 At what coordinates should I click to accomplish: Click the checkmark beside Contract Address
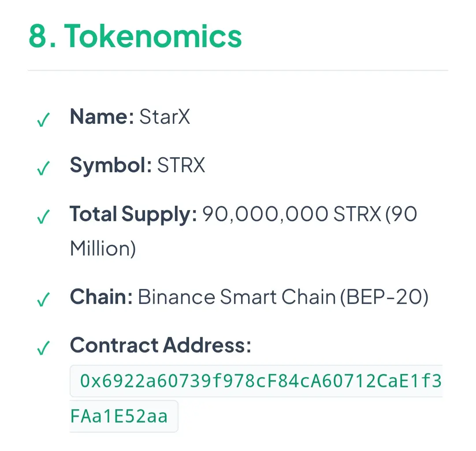click(43, 348)
